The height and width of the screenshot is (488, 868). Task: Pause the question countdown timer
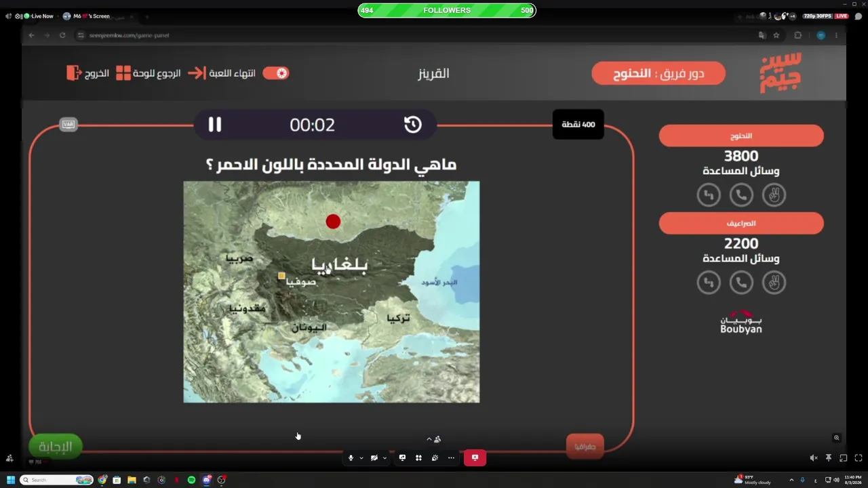(x=214, y=125)
